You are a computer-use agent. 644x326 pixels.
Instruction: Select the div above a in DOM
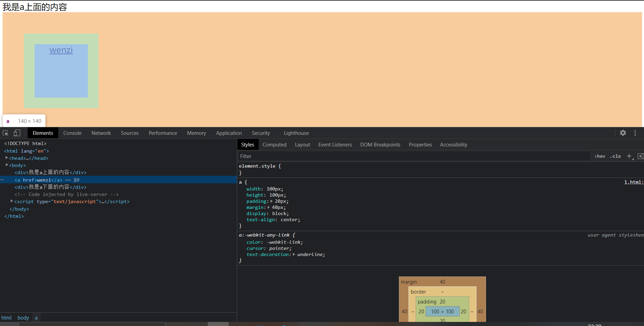51,172
